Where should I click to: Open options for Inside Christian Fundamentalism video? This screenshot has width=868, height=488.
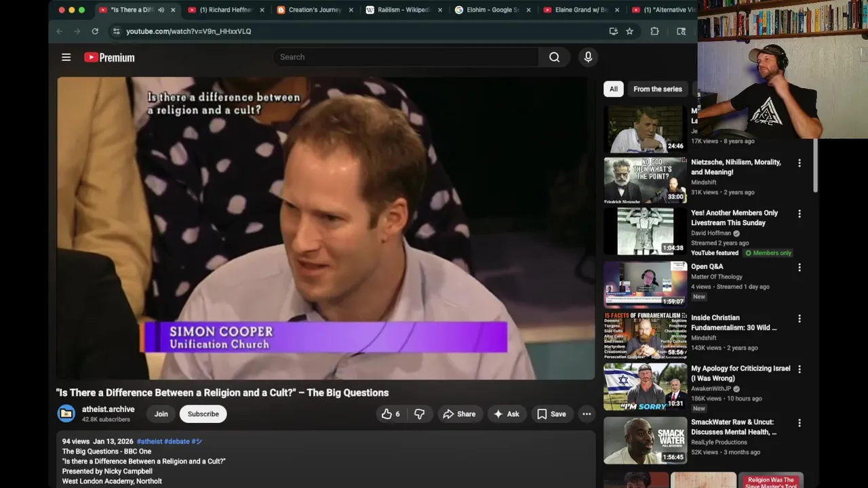click(x=799, y=319)
